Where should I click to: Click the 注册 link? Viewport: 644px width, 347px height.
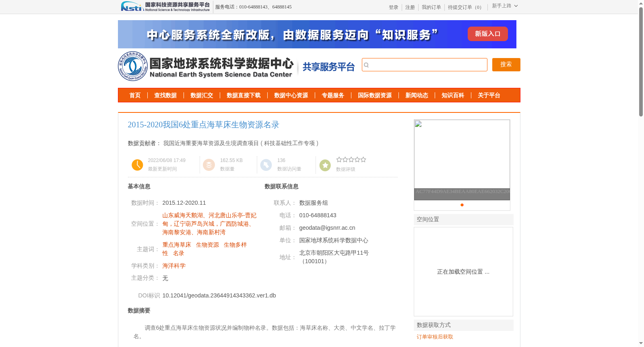[410, 7]
